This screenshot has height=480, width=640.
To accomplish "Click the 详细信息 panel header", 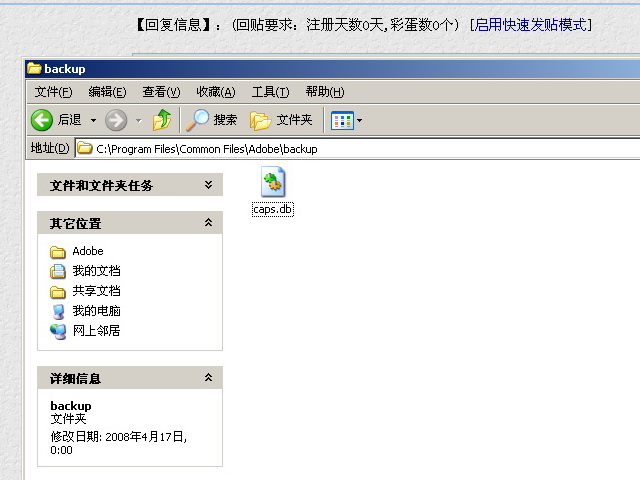I will pyautogui.click(x=130, y=378).
